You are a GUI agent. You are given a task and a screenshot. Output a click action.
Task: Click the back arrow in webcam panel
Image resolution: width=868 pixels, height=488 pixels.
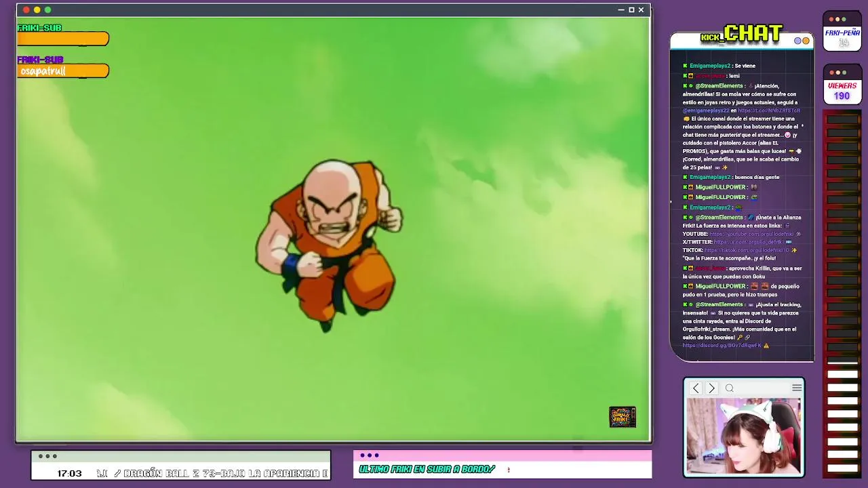click(696, 388)
